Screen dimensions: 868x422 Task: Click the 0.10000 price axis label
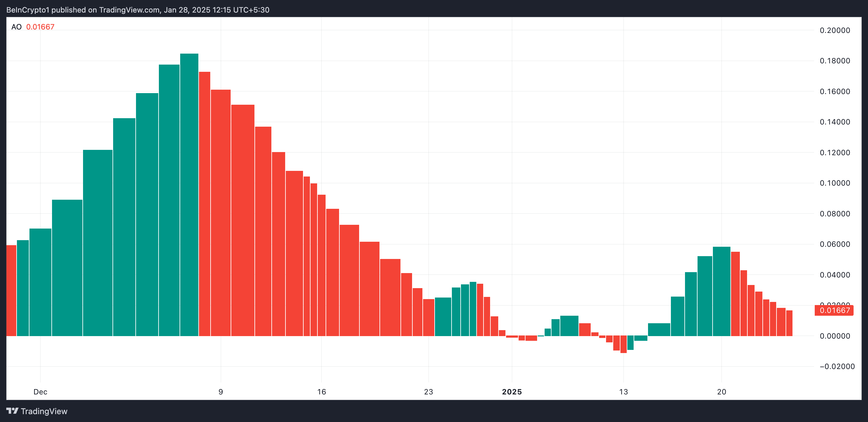click(835, 183)
